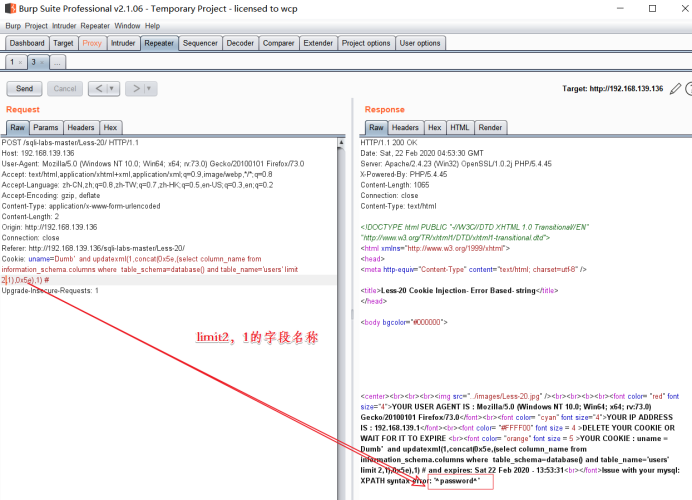Open the Window menu
Image resolution: width=692 pixels, height=500 pixels.
click(127, 26)
